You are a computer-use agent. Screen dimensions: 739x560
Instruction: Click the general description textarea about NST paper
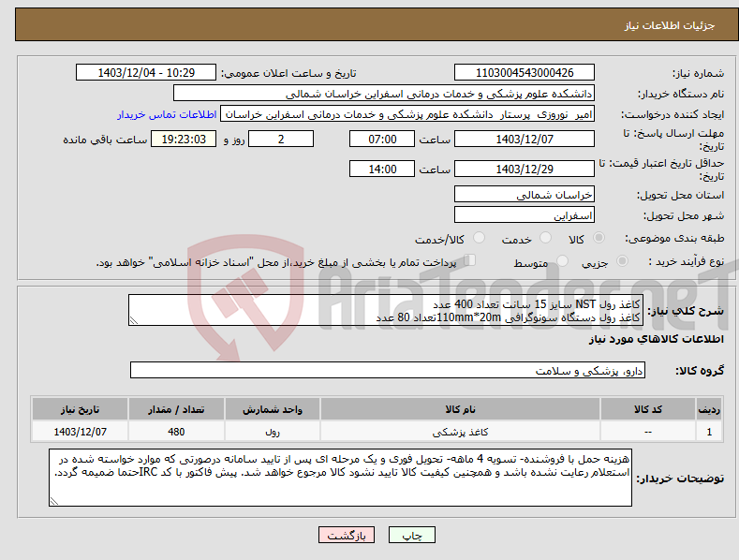click(386, 310)
